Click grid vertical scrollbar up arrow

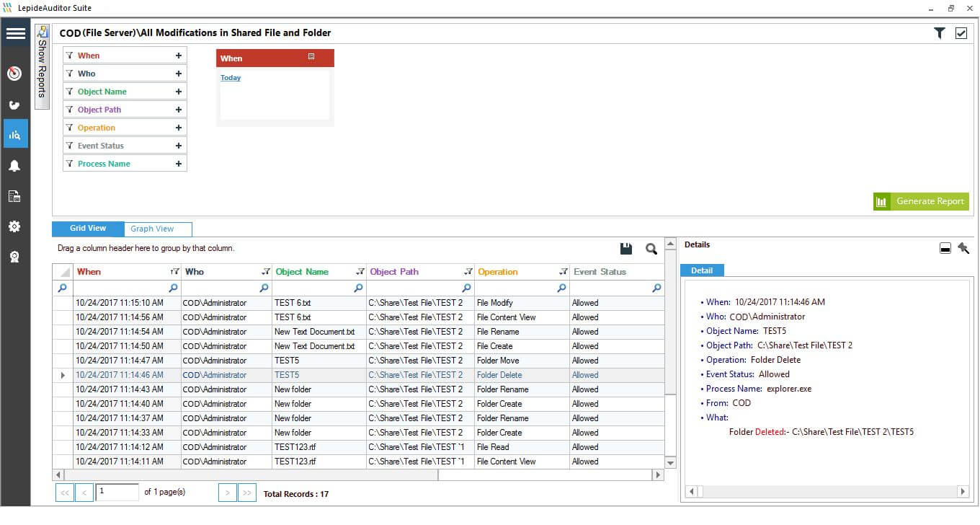pyautogui.click(x=670, y=243)
